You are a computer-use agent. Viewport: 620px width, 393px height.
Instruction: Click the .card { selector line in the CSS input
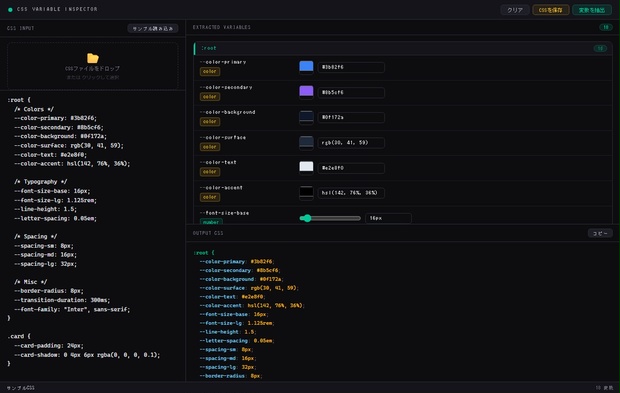pyautogui.click(x=19, y=336)
